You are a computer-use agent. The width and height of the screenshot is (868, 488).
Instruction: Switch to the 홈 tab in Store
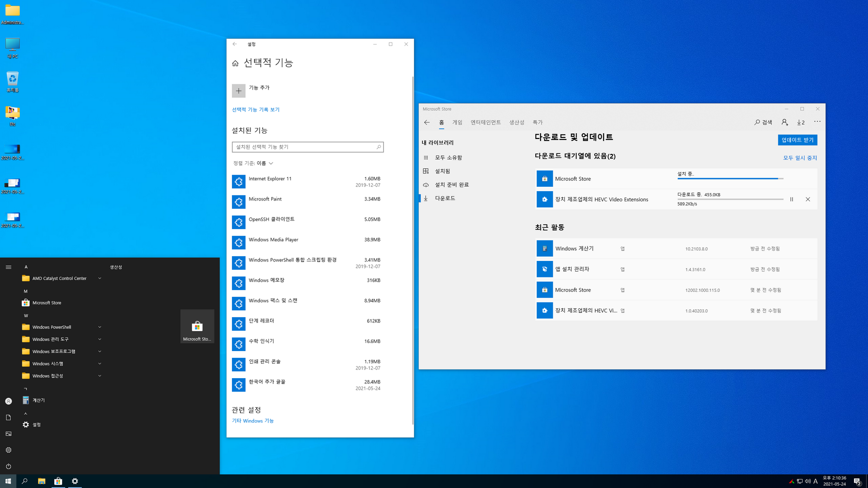[441, 122]
